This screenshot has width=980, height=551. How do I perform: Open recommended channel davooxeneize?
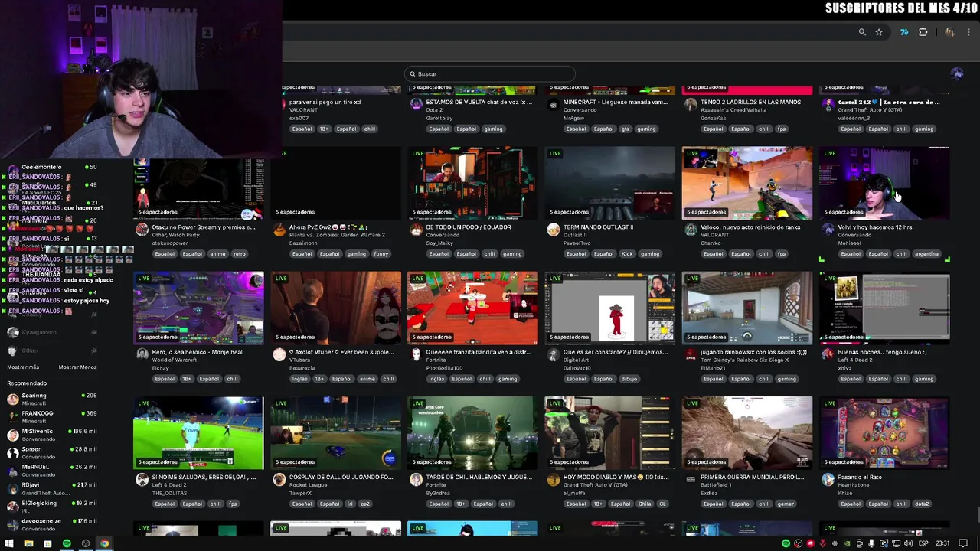51,524
